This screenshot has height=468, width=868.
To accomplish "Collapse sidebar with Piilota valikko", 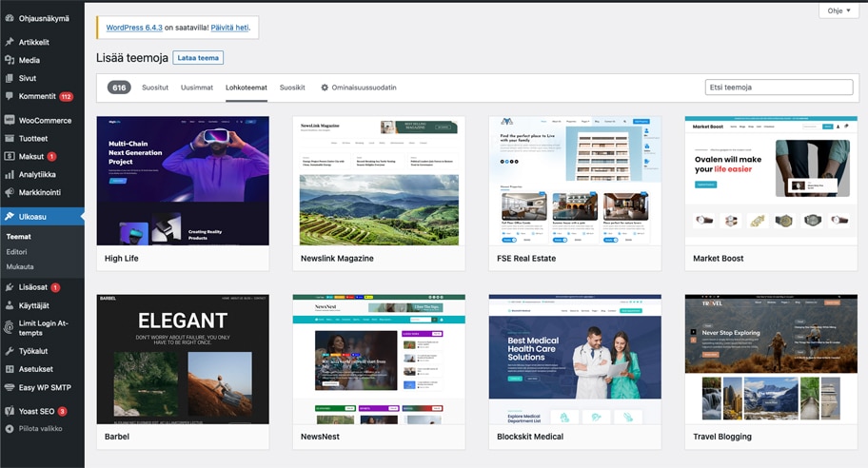I will 33,429.
